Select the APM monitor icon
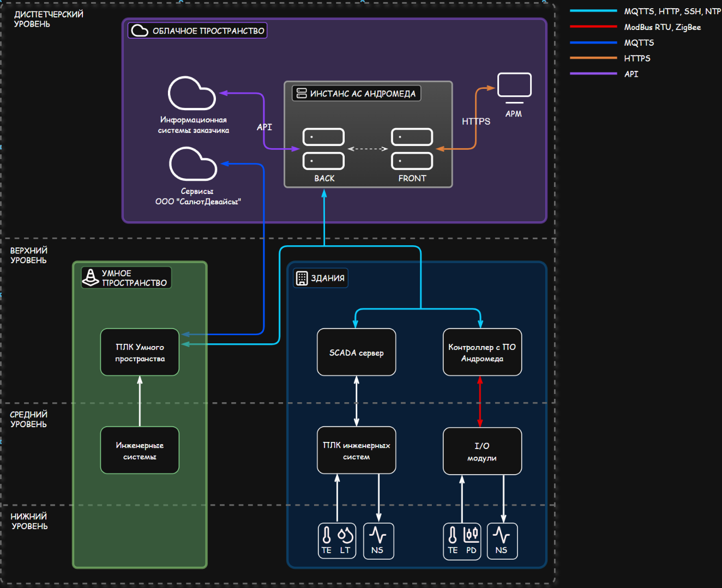 pos(514,87)
